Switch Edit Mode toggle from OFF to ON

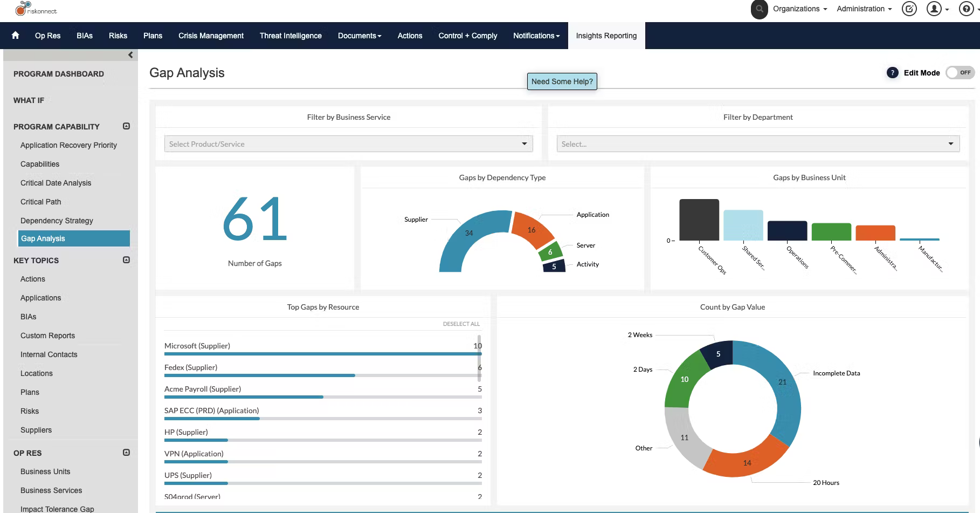click(x=960, y=72)
